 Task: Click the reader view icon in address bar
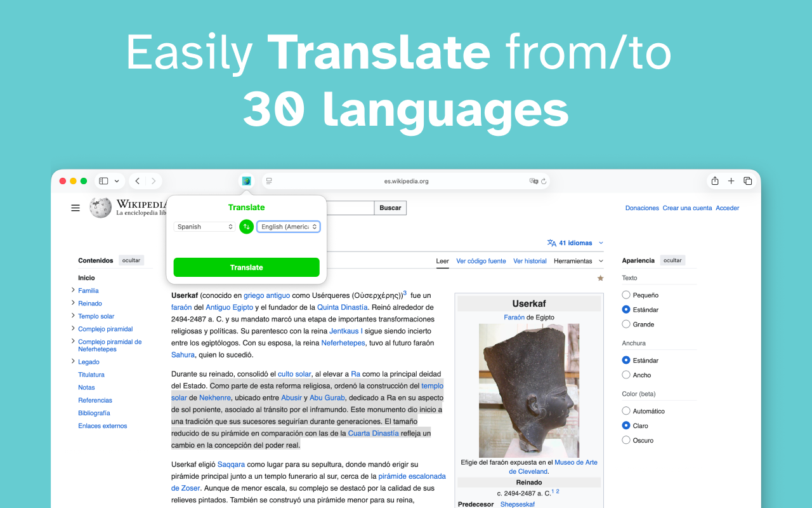tap(269, 181)
